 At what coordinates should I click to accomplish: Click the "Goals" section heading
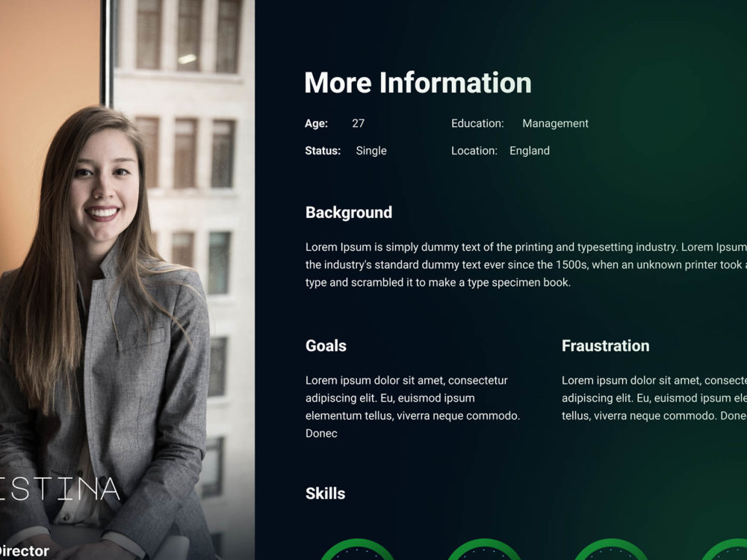pyautogui.click(x=326, y=346)
